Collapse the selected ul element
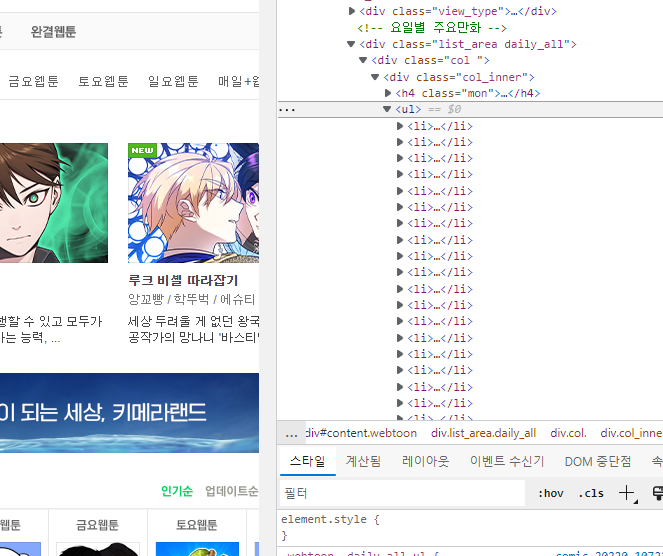Viewport: 663px width, 556px height. 386,109
